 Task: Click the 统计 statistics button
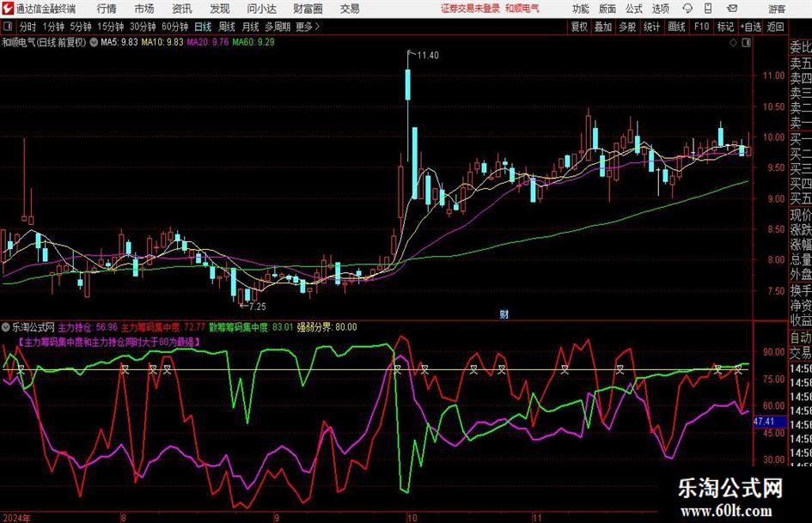coord(651,27)
